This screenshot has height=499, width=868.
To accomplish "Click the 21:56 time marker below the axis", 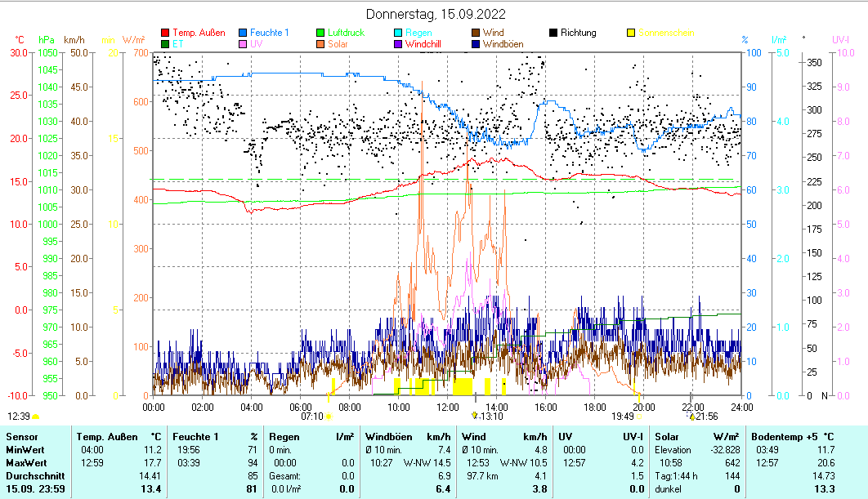I will pyautogui.click(x=707, y=416).
